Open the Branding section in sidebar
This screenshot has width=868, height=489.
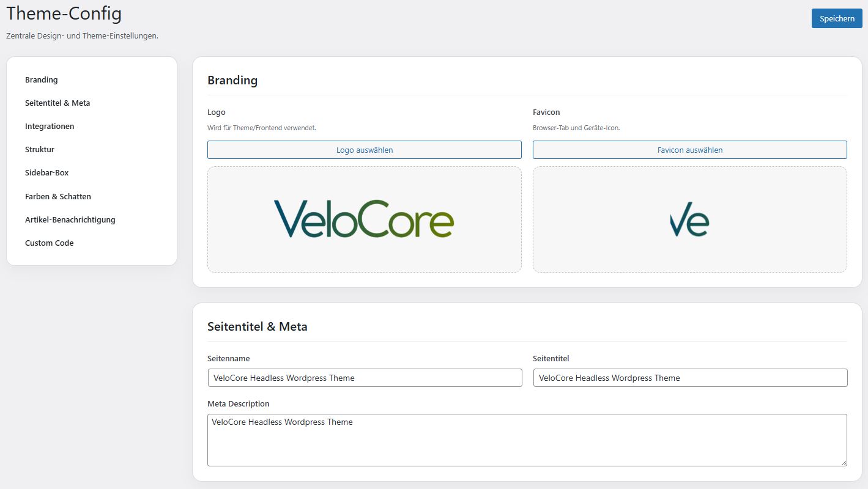pos(42,80)
